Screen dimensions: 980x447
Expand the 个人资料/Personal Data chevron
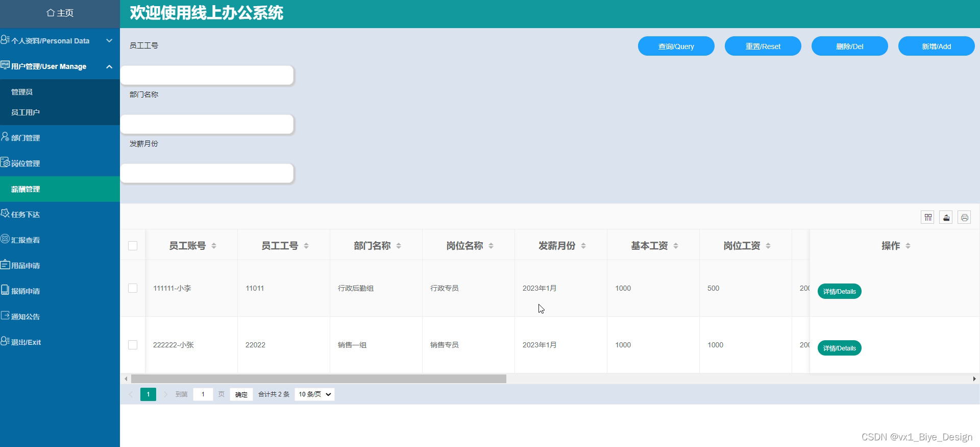(x=109, y=40)
